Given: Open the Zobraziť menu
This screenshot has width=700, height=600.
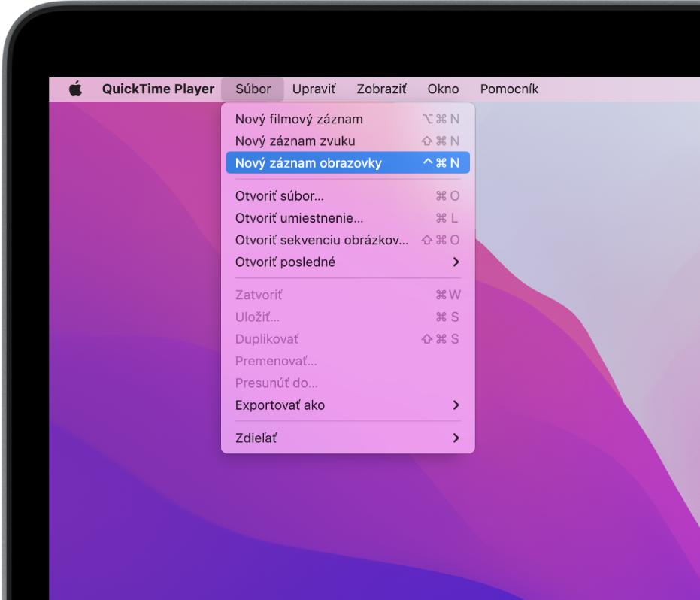Looking at the screenshot, I should tap(381, 89).
